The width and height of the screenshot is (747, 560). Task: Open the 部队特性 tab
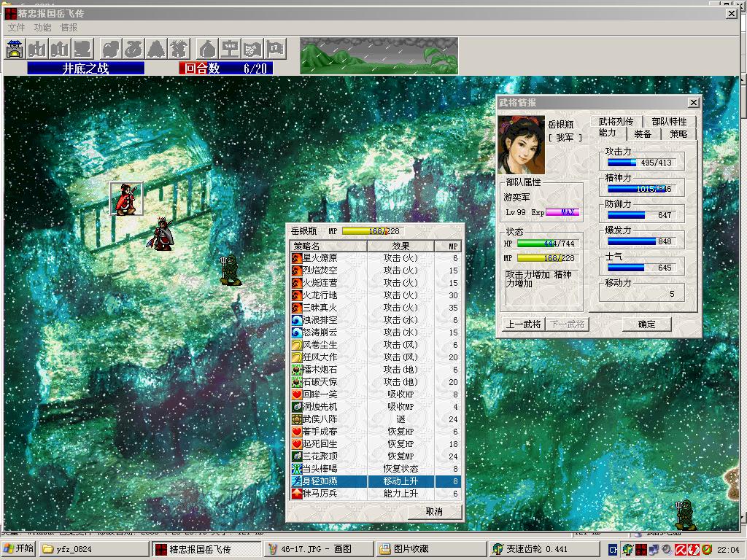click(669, 122)
